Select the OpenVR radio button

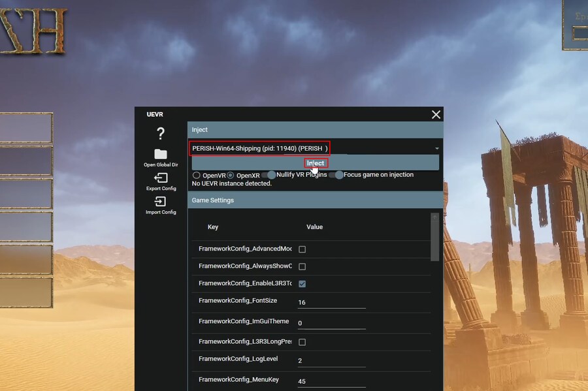[x=196, y=175]
